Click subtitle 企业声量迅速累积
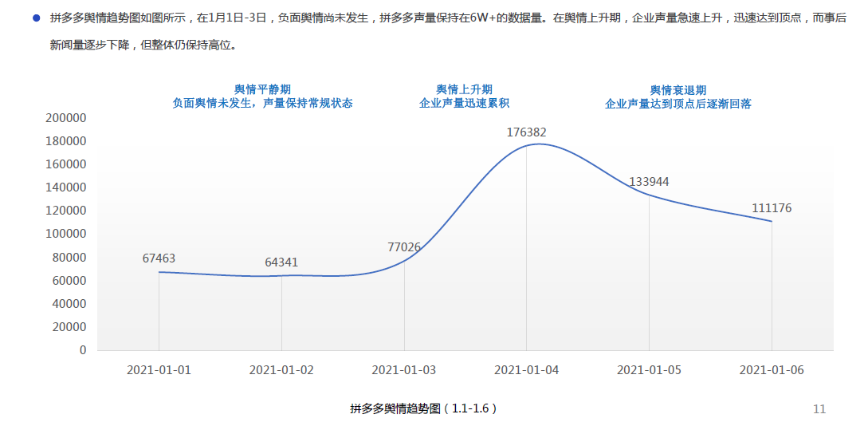The width and height of the screenshot is (868, 422). (x=464, y=104)
